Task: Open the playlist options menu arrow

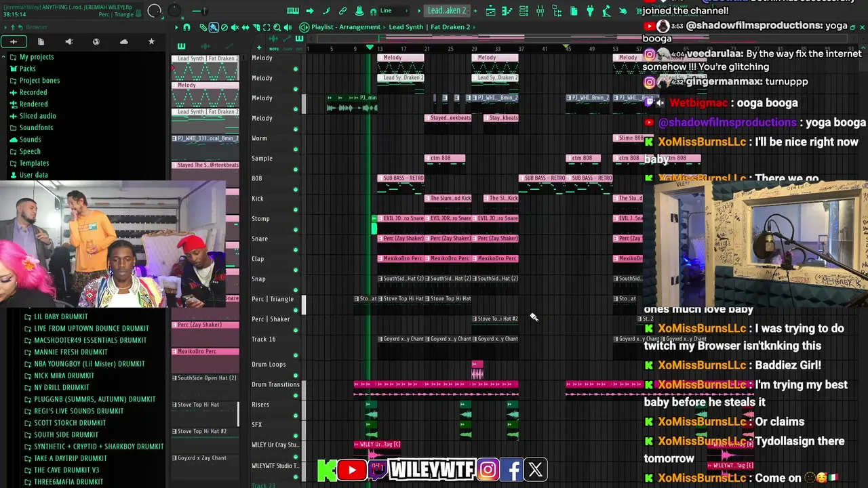Action: click(x=177, y=27)
